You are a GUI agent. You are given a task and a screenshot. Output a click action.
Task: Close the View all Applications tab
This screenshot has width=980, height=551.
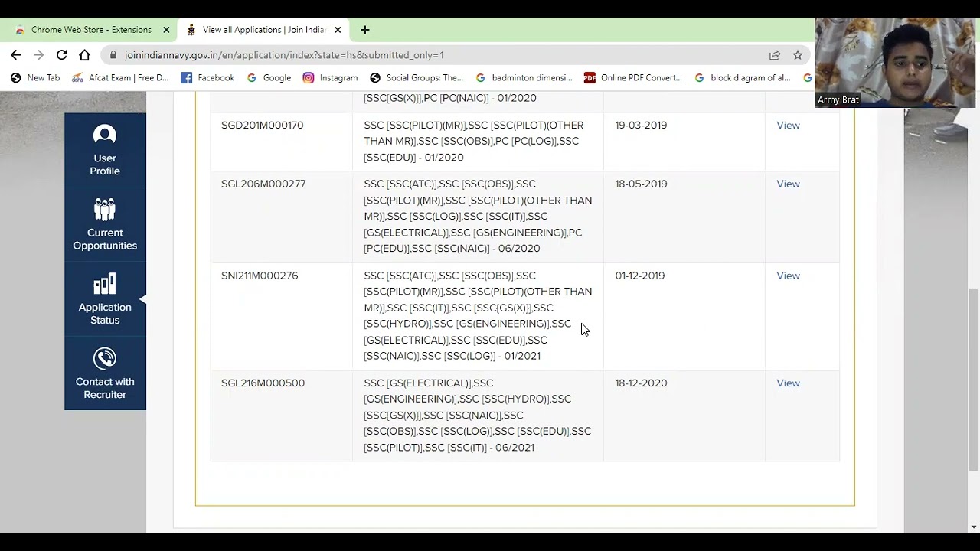click(338, 30)
